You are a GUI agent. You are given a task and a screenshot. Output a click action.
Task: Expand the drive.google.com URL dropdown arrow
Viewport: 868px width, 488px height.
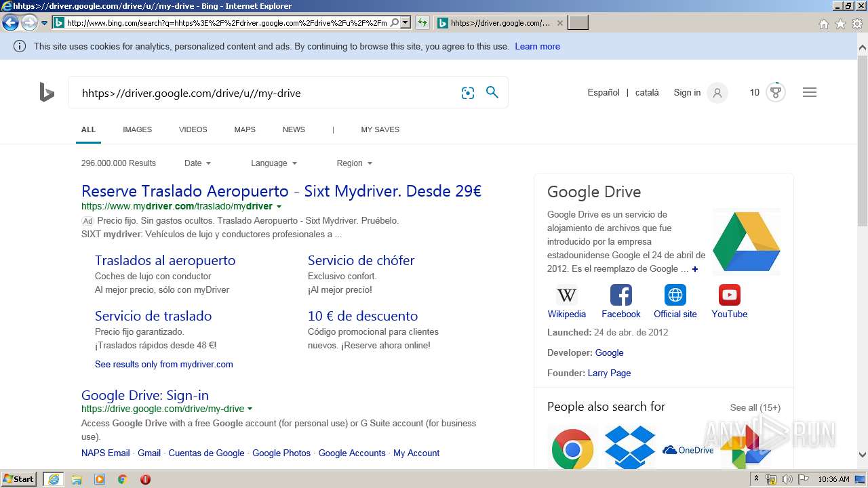250,409
